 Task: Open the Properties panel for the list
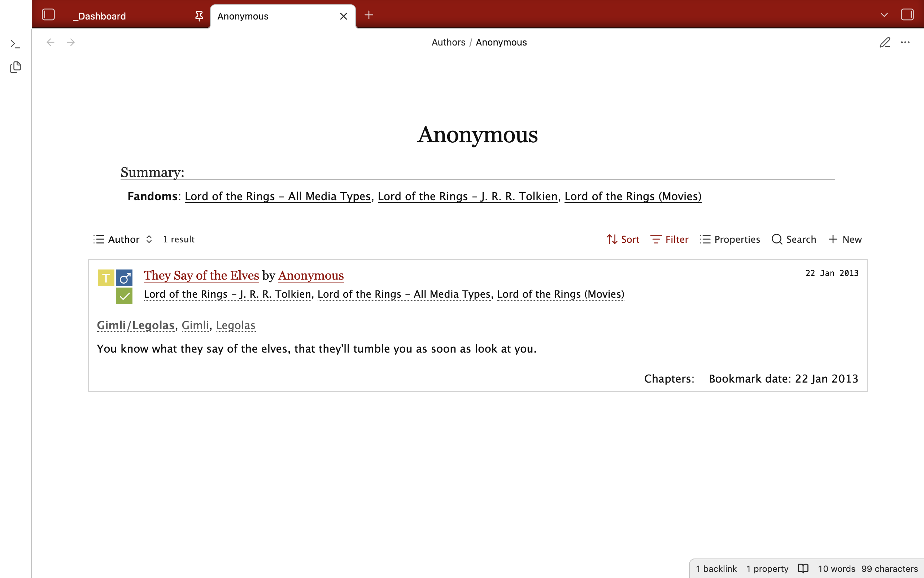(730, 239)
